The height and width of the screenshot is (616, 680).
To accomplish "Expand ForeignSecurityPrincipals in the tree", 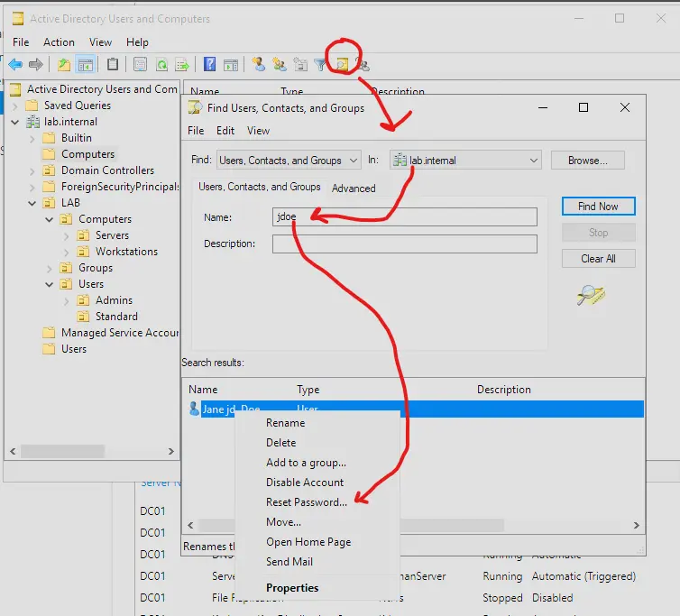I will (32, 188).
